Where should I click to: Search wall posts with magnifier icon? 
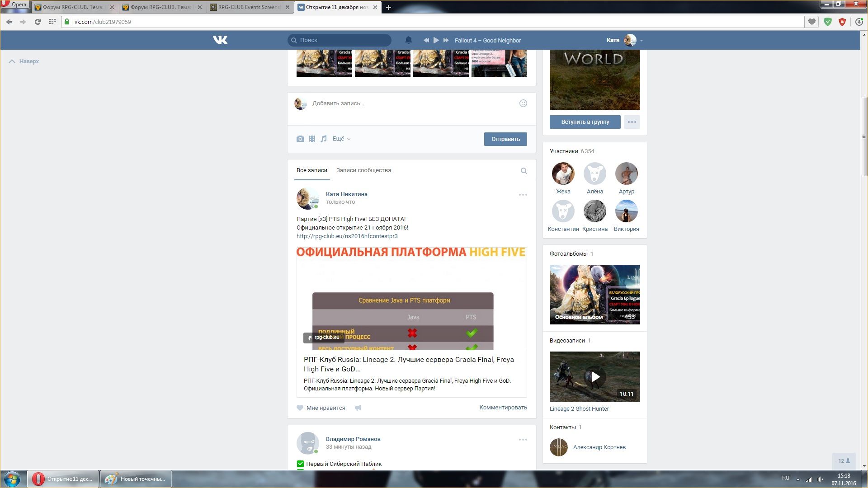(524, 171)
